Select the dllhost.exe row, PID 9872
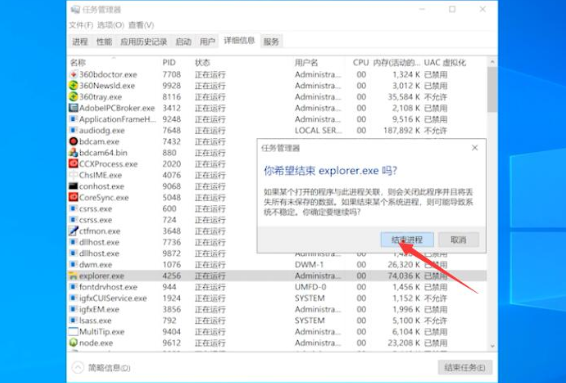The width and height of the screenshot is (566, 383). coord(277,253)
